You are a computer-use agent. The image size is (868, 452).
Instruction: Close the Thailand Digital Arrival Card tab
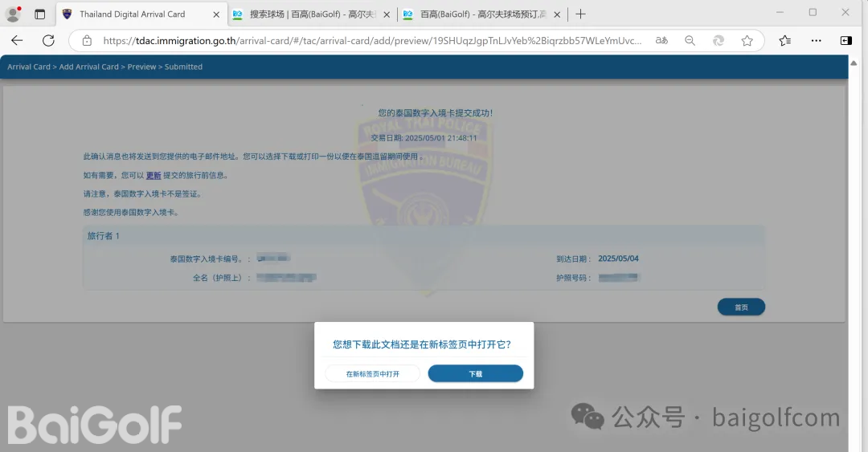click(x=216, y=14)
